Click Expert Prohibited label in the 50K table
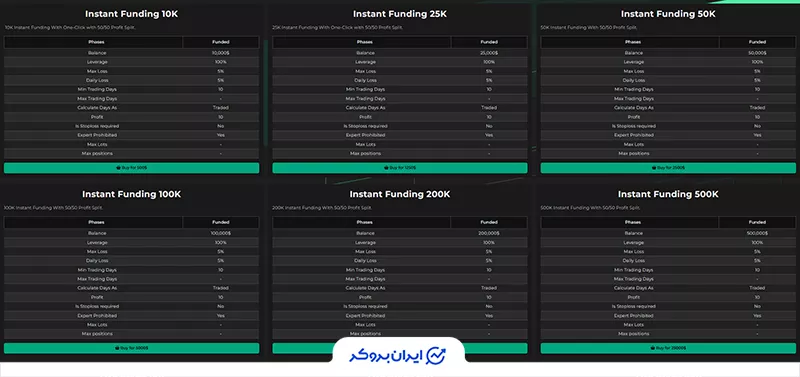The image size is (800, 377). pos(633,135)
